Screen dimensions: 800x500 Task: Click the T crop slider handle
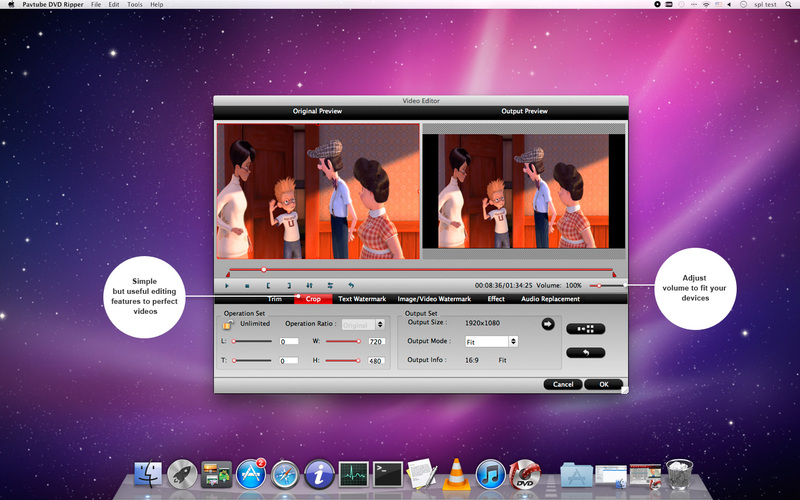[x=234, y=361]
